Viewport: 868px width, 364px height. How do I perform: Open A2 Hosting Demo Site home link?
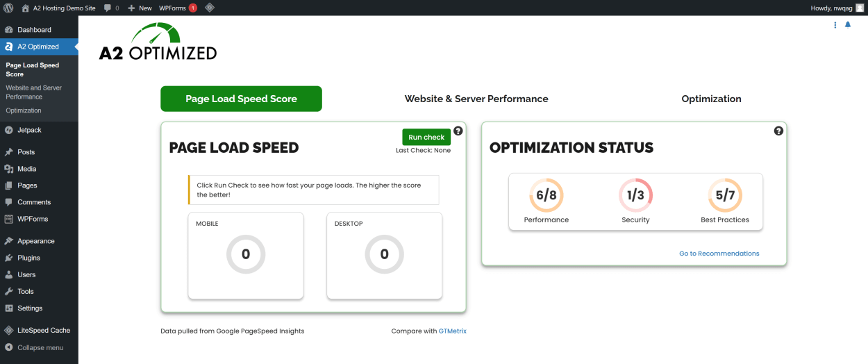point(58,8)
